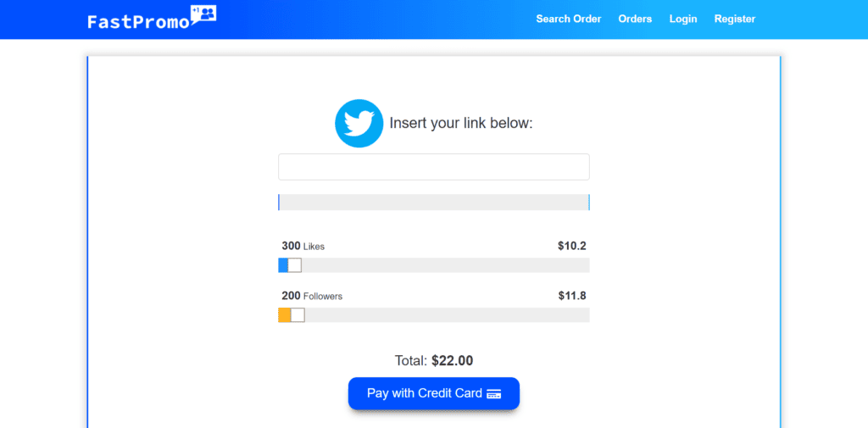Click the chat bubble people logo icon
Image resolution: width=868 pixels, height=428 pixels.
pos(204,14)
